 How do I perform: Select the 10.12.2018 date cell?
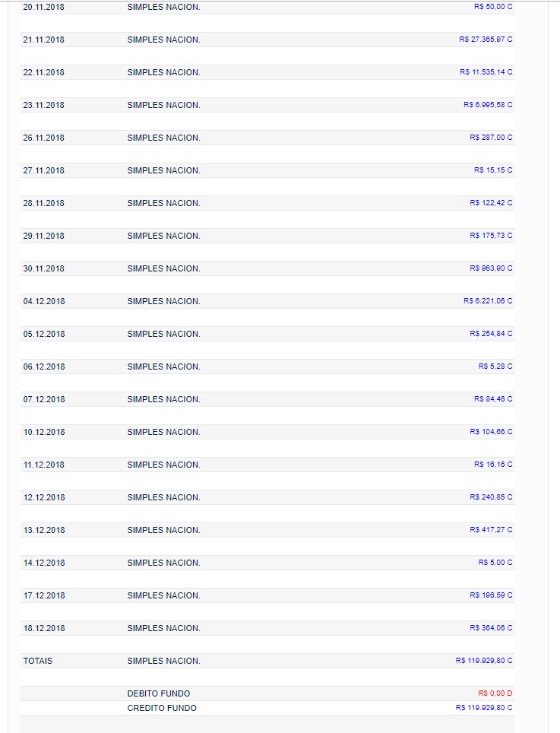[x=44, y=433]
